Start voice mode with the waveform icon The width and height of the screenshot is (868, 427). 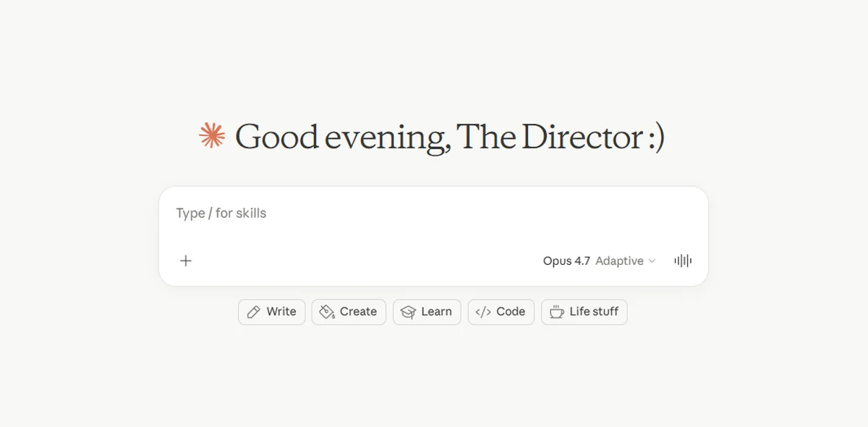point(683,261)
